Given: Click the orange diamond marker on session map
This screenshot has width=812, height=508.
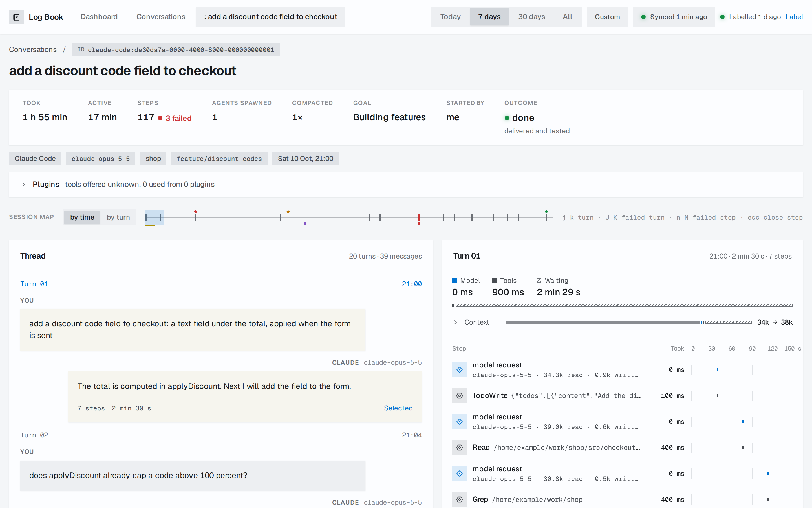Looking at the screenshot, I should [x=288, y=212].
